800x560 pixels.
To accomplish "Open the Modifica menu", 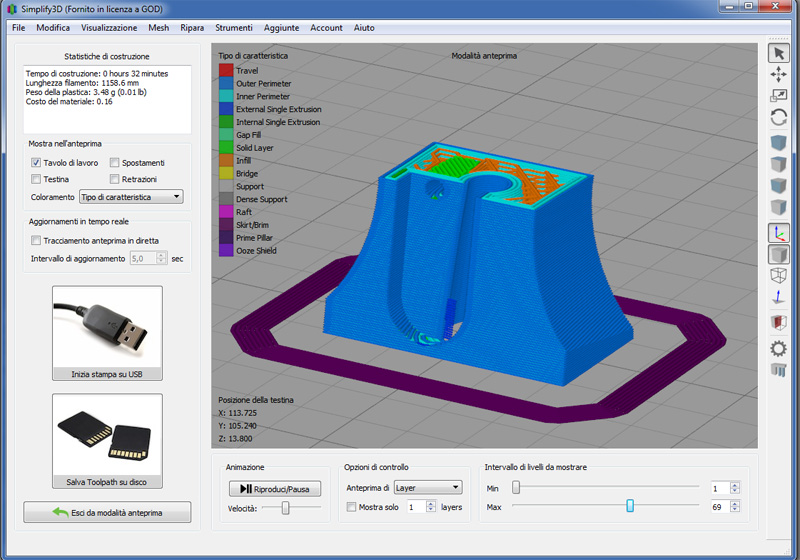I will point(53,28).
